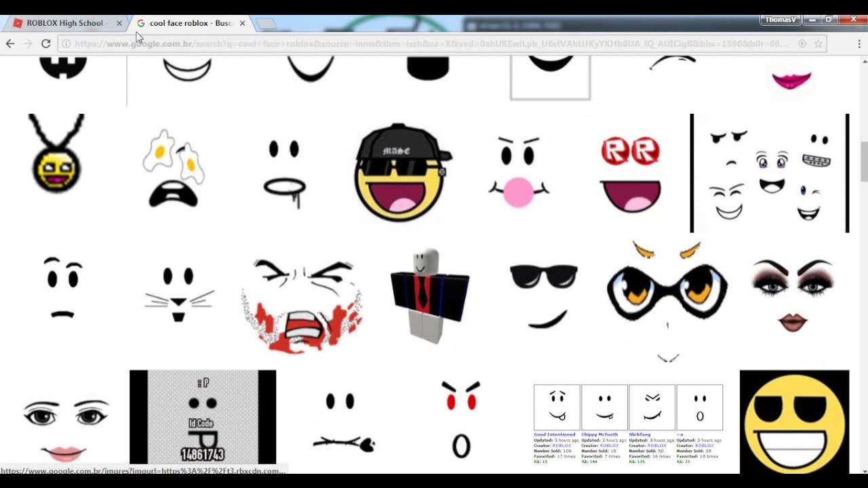Open the sunglasses smirk face image

(543, 296)
